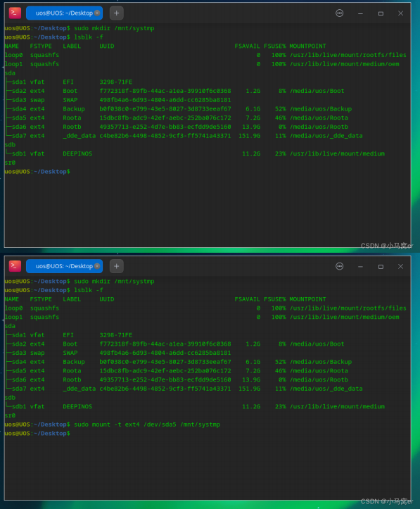420x509 pixels.
Task: Click the red terminal app icon in top window
Action: (15, 13)
